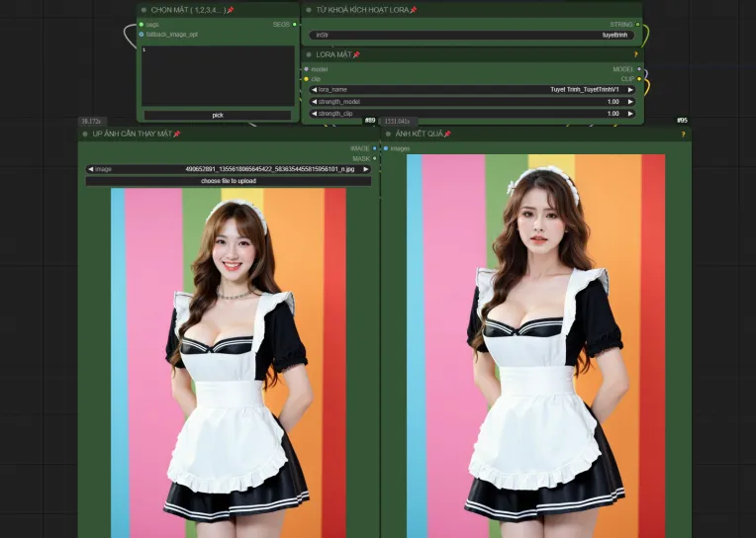
Task: Click the inStr text field
Action: (472, 35)
